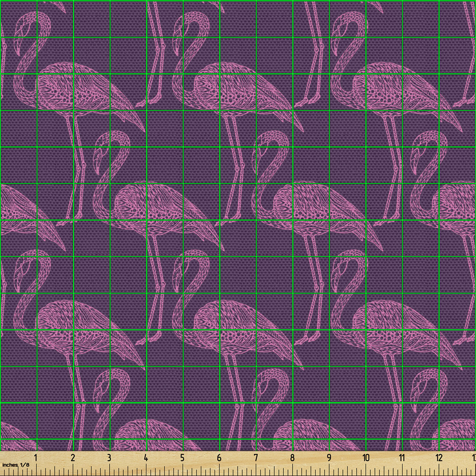
Task: Click the ruler number 3
Action: [x=109, y=458]
